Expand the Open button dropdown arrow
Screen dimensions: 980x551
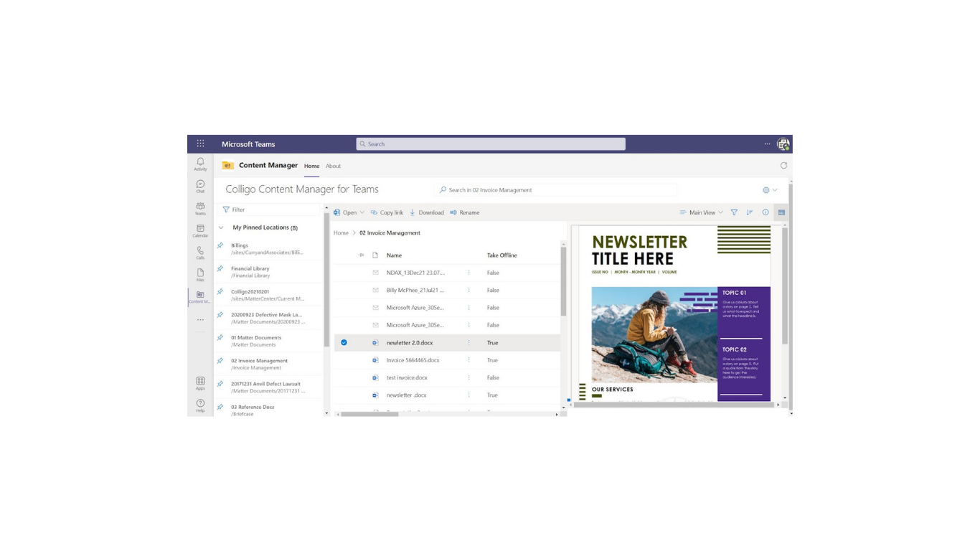(x=362, y=212)
